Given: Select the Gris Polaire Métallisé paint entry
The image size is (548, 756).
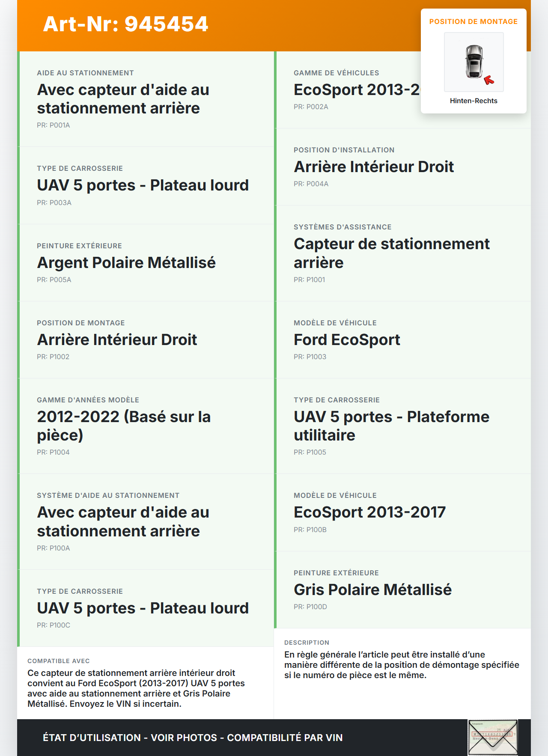Looking at the screenshot, I should pos(372,589).
